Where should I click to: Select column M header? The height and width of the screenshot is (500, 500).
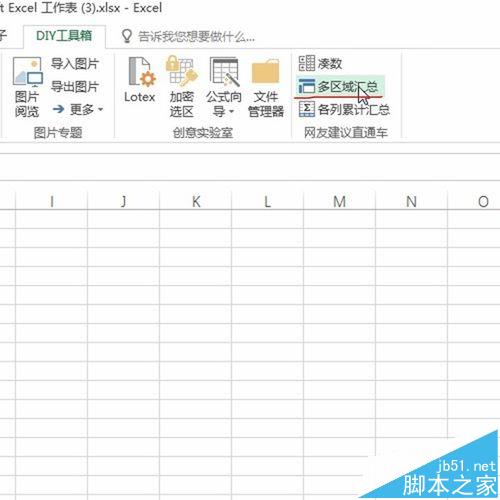click(339, 201)
